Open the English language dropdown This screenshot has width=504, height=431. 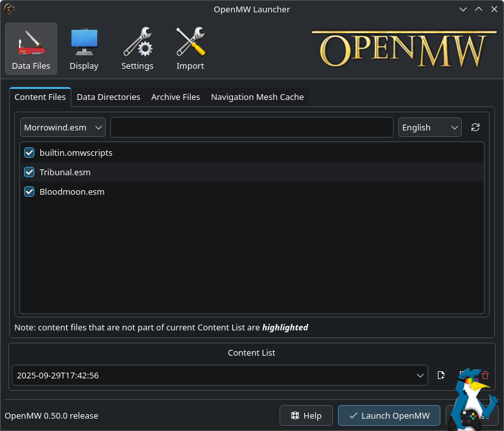tap(429, 128)
